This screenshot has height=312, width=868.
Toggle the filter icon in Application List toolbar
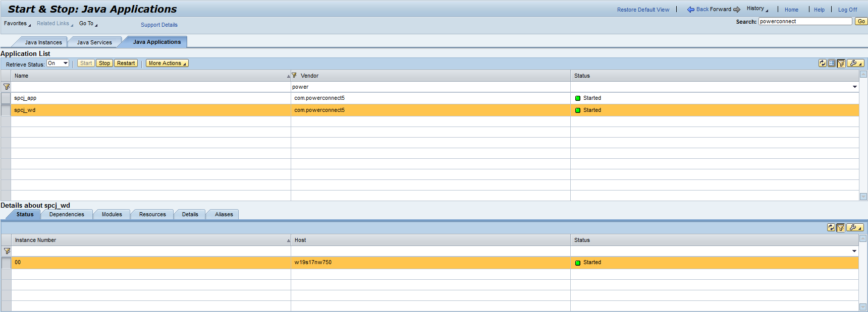[841, 63]
